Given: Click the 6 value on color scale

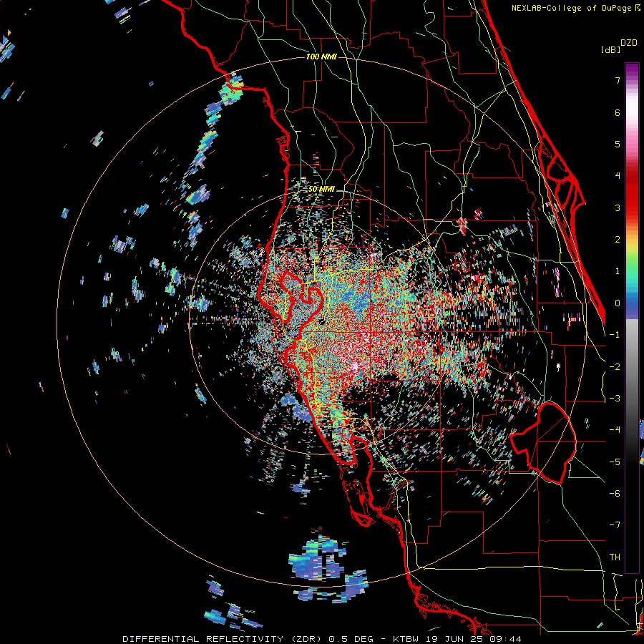Looking at the screenshot, I should (x=618, y=112).
